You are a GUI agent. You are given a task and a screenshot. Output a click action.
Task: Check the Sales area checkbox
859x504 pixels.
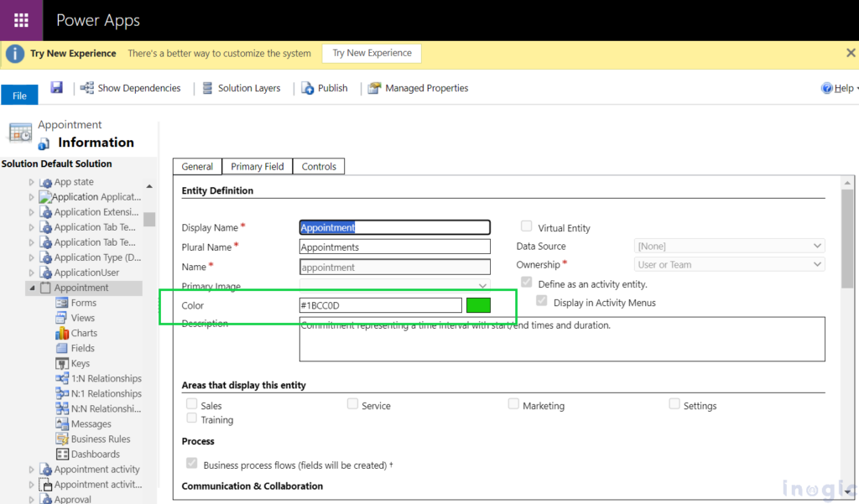tap(192, 403)
